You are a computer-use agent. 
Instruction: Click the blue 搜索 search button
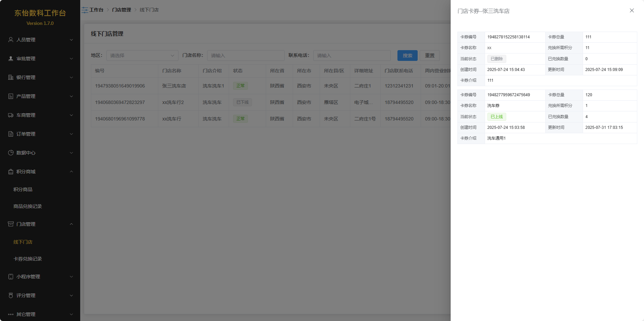coord(407,56)
